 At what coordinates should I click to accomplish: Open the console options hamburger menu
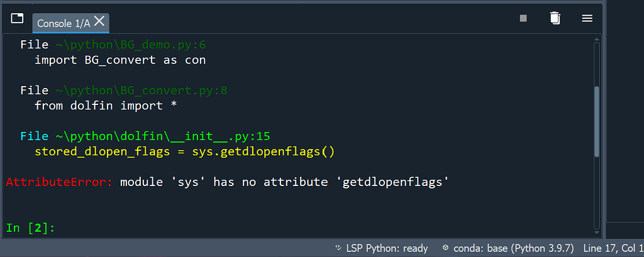pos(587,18)
